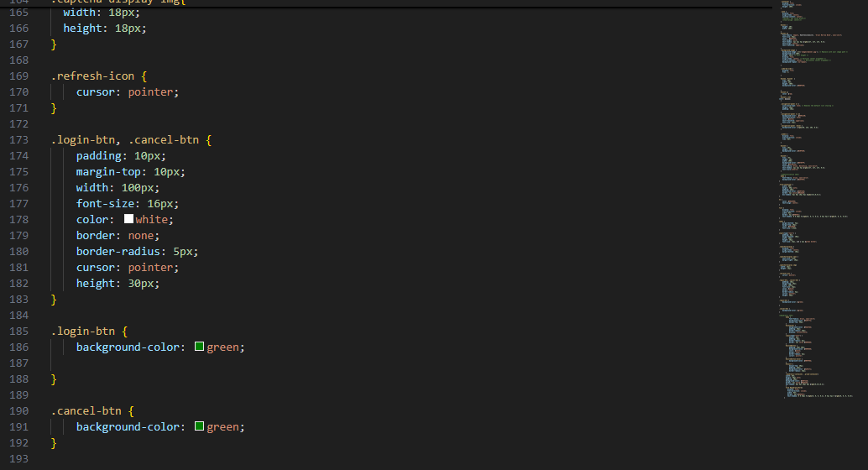Viewport: 868px width, 470px height.
Task: Click the closing brace on line 183
Action: click(54, 300)
